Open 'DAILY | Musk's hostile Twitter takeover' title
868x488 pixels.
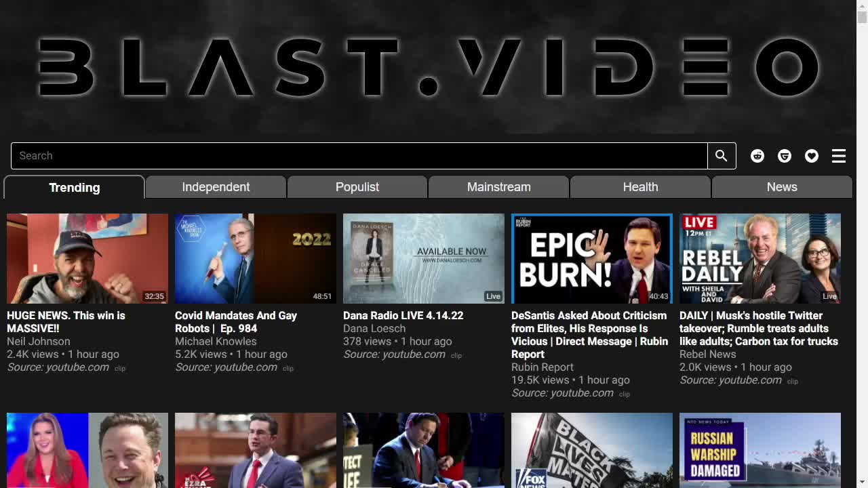coord(759,329)
